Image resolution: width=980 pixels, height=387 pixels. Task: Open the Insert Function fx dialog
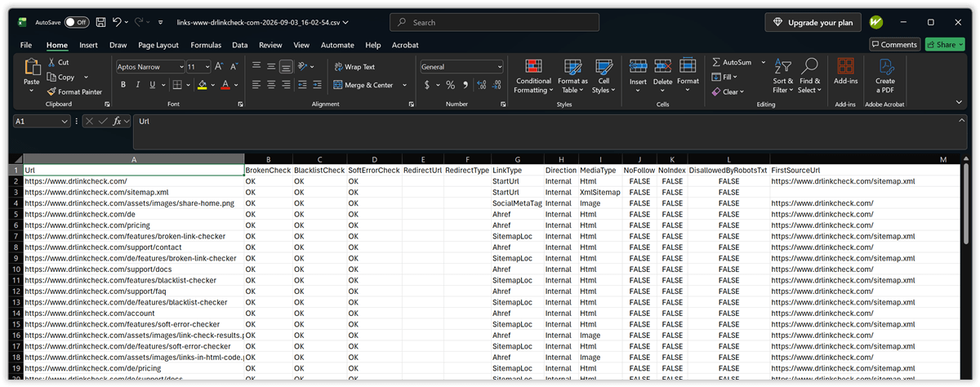[118, 121]
